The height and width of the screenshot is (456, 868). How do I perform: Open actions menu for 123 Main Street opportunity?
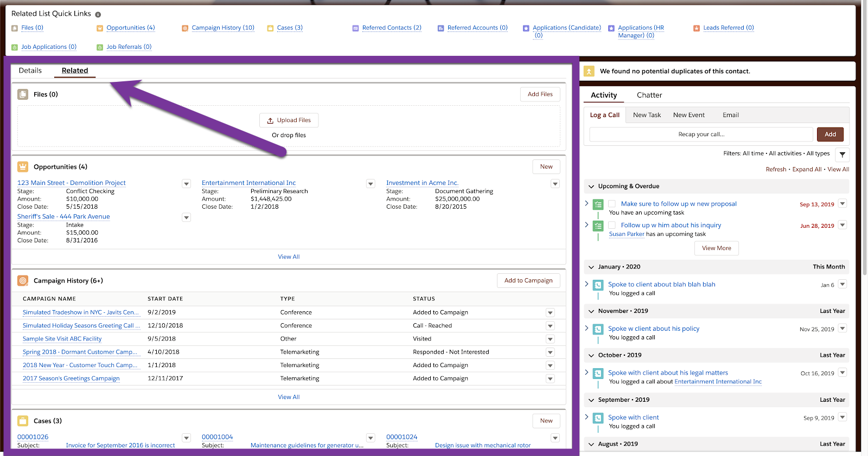pyautogui.click(x=186, y=184)
